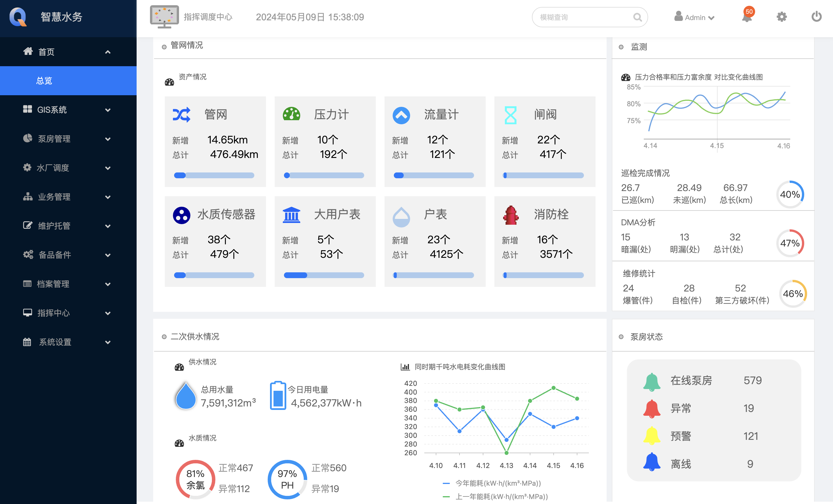Image resolution: width=833 pixels, height=504 pixels.
Task: Select the 总览 submenu item
Action: [x=44, y=81]
